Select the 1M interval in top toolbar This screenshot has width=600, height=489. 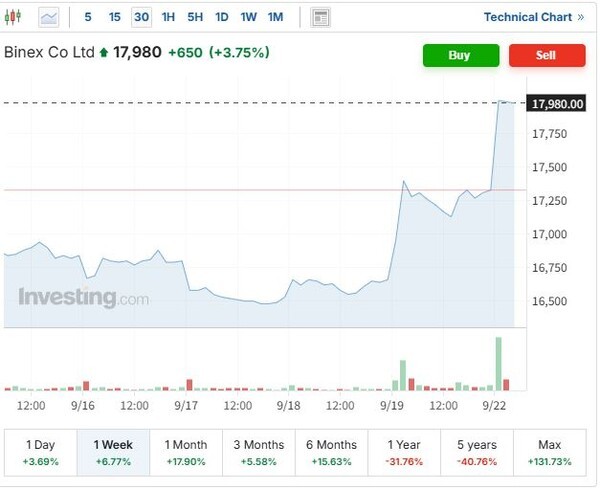point(275,17)
